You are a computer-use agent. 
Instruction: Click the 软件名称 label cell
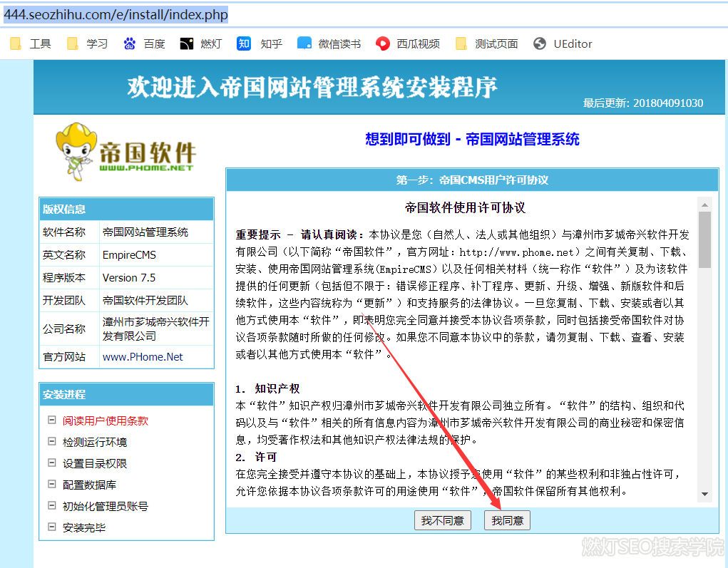pyautogui.click(x=69, y=232)
